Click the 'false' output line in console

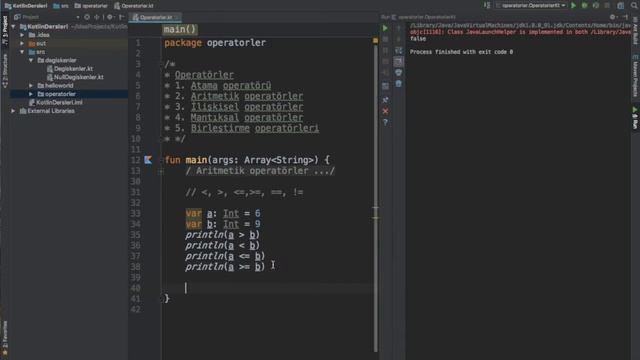click(x=418, y=39)
